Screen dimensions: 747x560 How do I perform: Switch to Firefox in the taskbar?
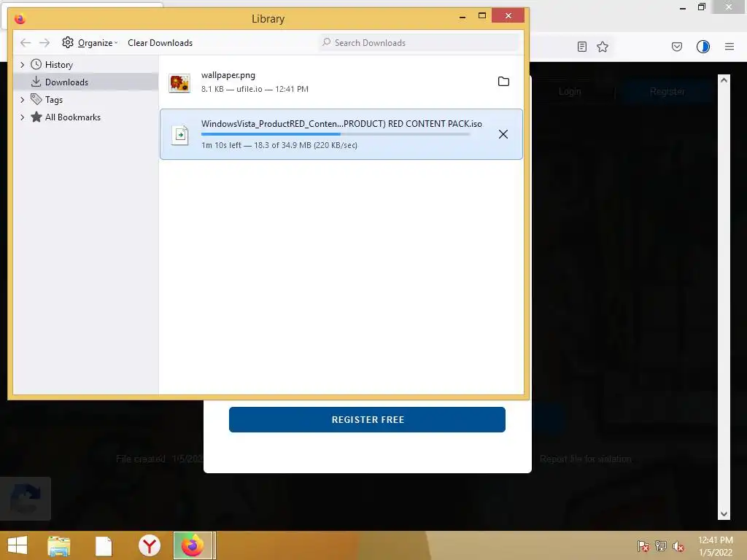pyautogui.click(x=193, y=545)
